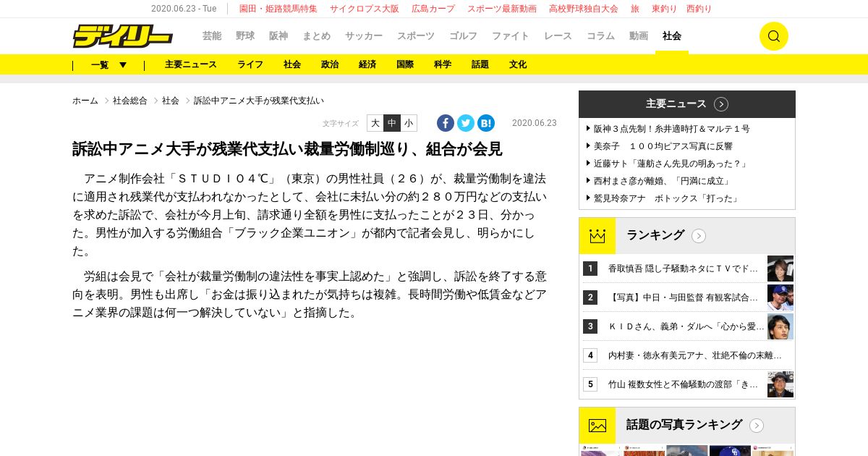868x456 pixels.
Task: Open サイクロプス大阪 top link
Action: pos(365,9)
